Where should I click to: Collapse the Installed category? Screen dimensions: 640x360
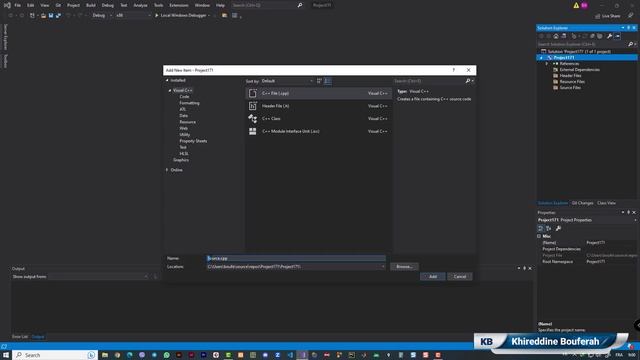pos(167,80)
